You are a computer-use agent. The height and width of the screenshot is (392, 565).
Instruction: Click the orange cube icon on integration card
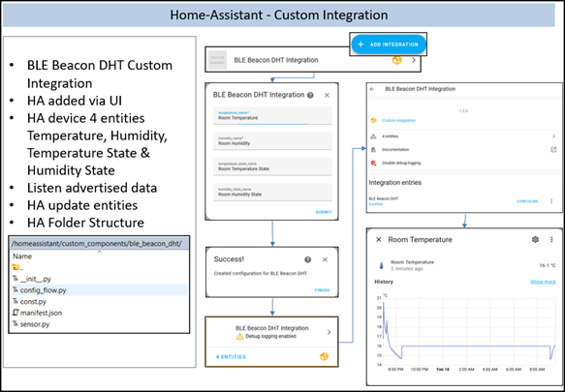324,357
